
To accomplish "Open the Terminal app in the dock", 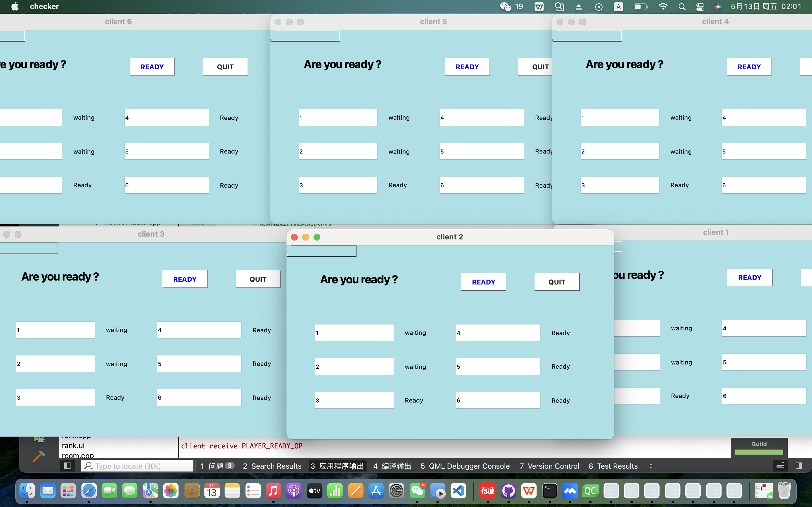I will [550, 491].
